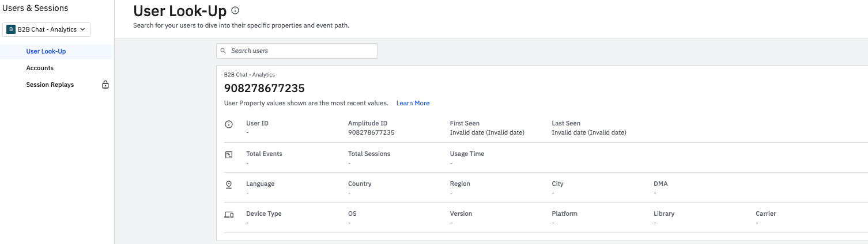
Task: Open Session Replays in the sidebar
Action: [50, 85]
